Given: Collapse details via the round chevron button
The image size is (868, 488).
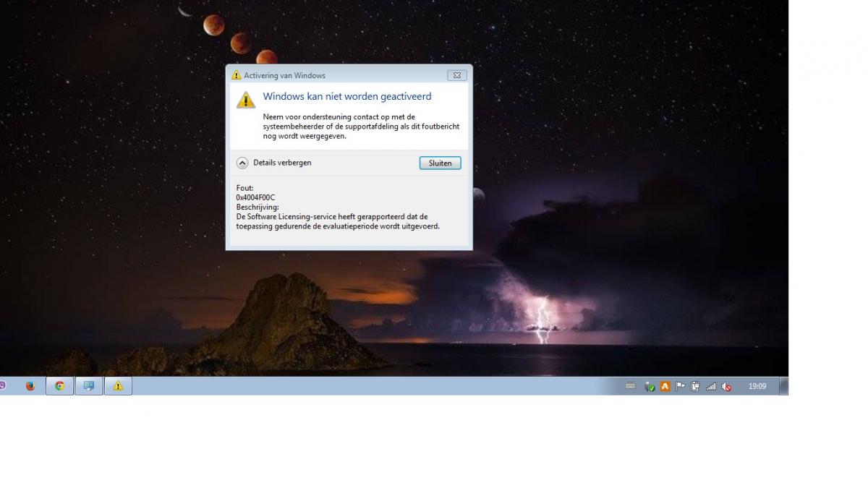Looking at the screenshot, I should click(242, 163).
